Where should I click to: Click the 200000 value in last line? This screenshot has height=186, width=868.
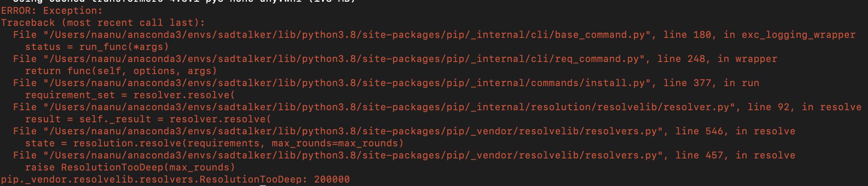[x=332, y=180]
